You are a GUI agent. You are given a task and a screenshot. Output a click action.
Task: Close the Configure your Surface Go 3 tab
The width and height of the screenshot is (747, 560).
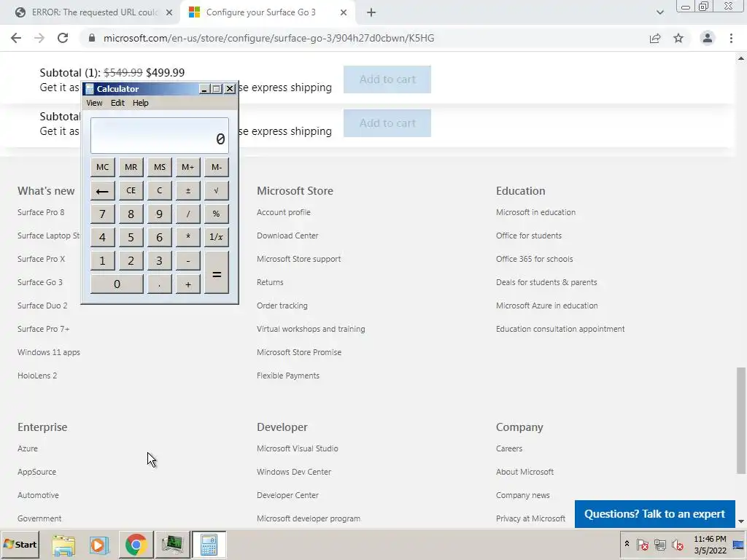(x=344, y=12)
